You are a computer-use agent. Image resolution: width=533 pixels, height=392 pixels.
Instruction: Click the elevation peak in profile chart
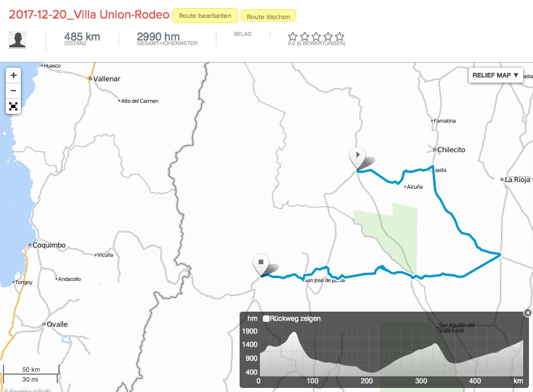294,334
